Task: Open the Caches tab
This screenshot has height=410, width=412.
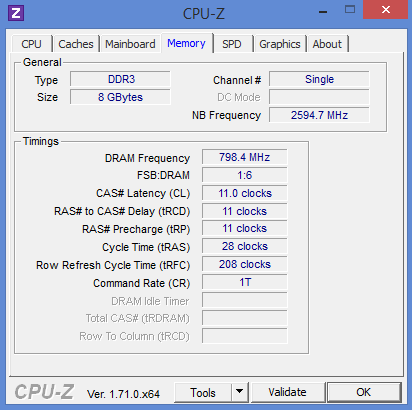Action: click(x=76, y=44)
